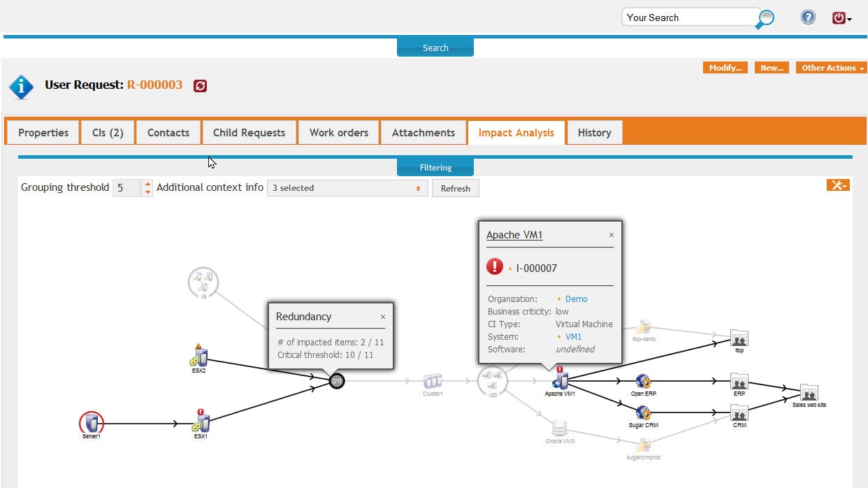This screenshot has height=488, width=868.
Task: Click the Sugar CRM globe icon
Action: [x=642, y=413]
